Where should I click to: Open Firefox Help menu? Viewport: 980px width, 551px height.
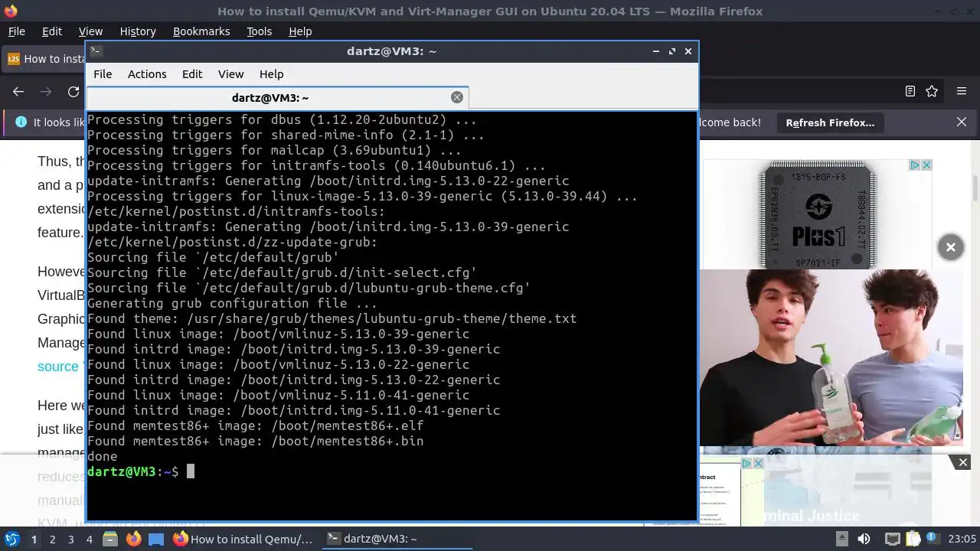coord(300,31)
